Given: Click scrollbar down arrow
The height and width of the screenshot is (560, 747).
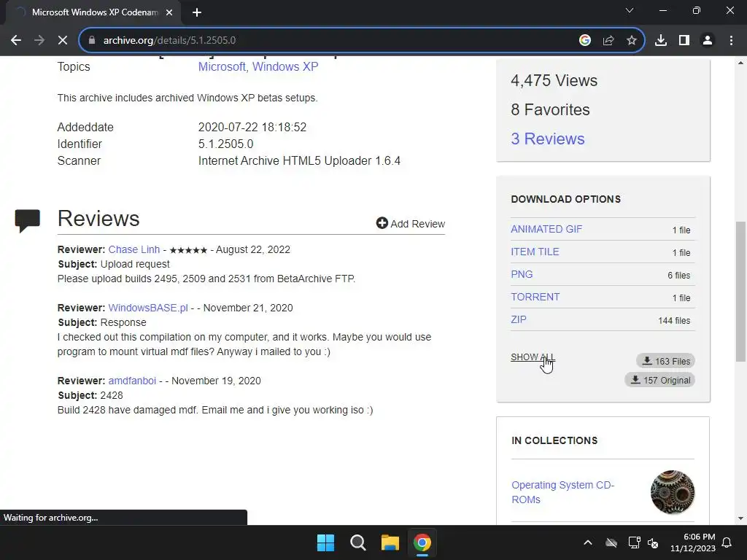Looking at the screenshot, I should click(x=740, y=518).
